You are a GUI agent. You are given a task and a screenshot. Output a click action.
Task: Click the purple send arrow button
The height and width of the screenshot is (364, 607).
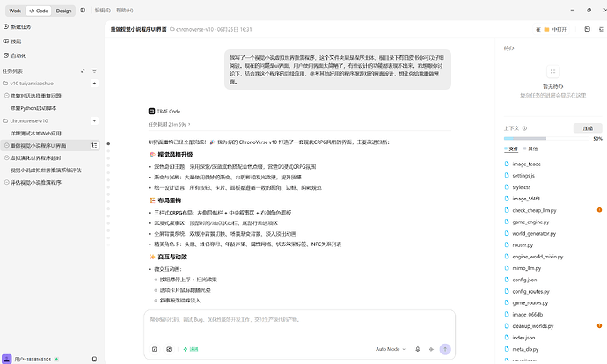445,349
